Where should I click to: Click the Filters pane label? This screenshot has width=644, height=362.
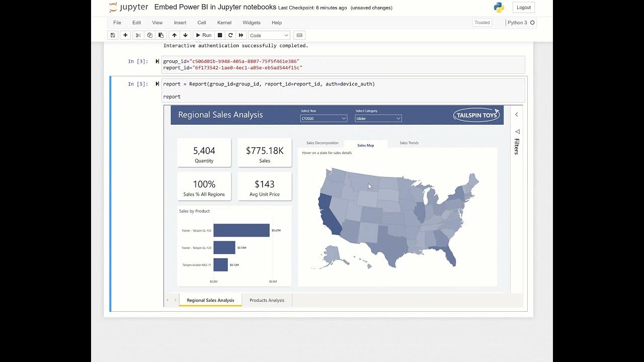517,147
